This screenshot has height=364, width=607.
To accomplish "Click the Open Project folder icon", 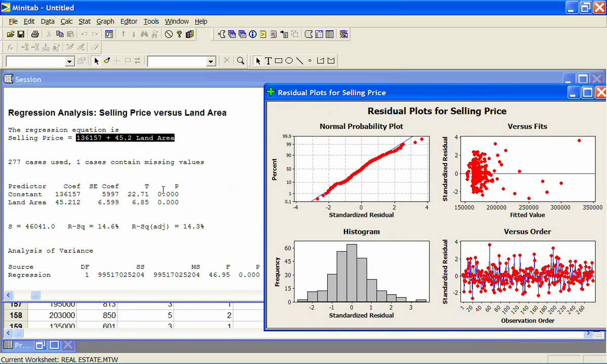I will 10,34.
